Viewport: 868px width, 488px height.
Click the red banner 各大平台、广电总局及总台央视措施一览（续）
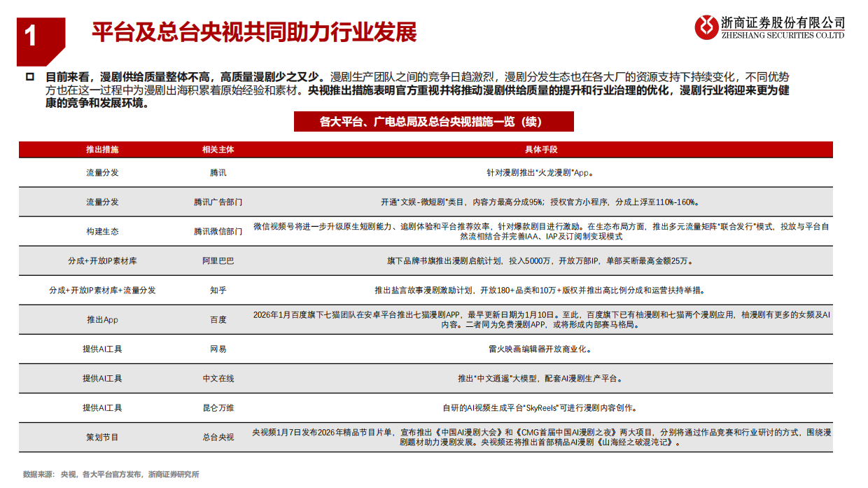[x=433, y=122]
